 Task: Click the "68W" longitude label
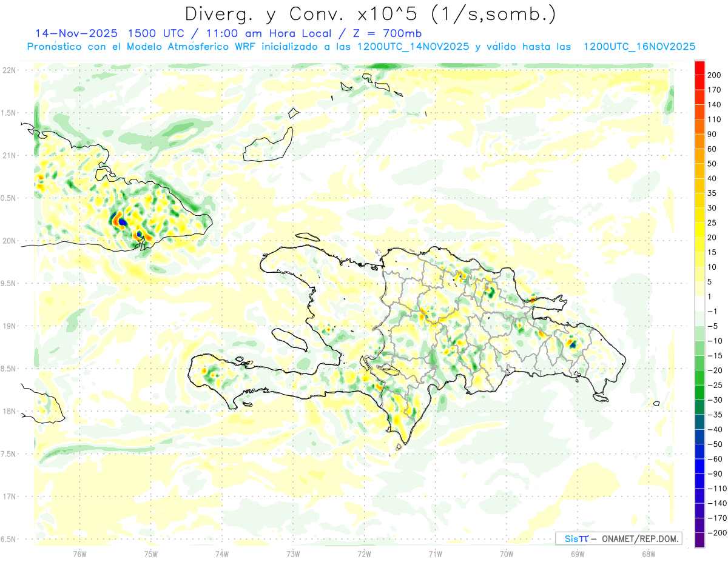pyautogui.click(x=648, y=554)
